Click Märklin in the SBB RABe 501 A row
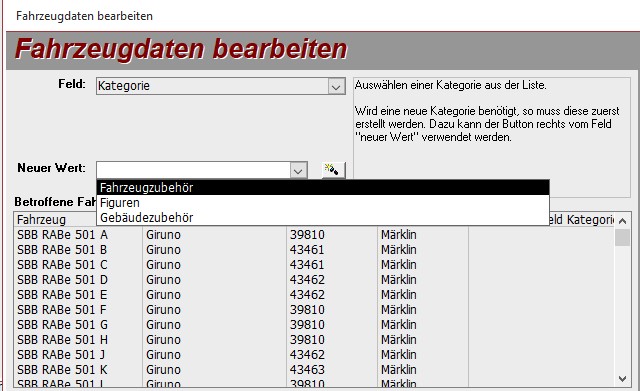 click(x=399, y=235)
